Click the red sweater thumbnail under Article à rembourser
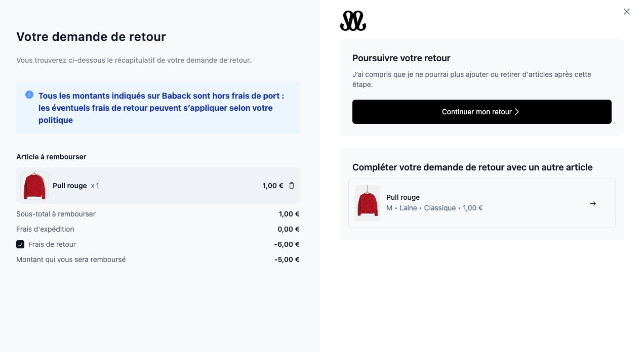The image size is (644, 352). (34, 186)
